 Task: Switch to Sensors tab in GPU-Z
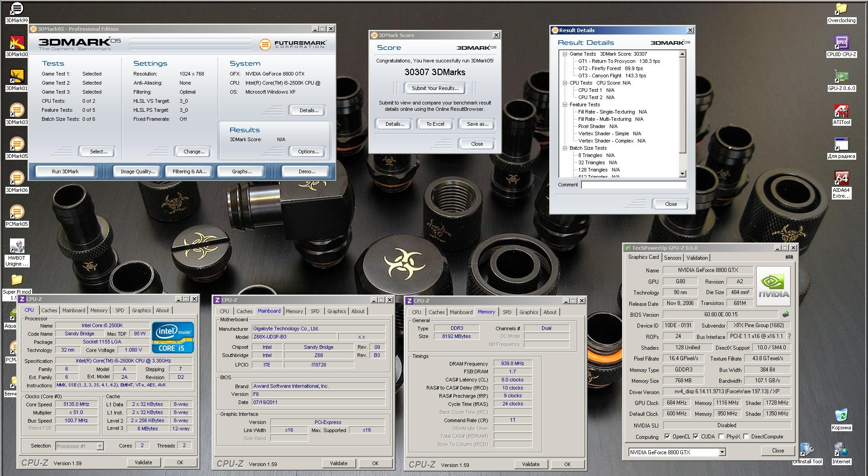[672, 257]
